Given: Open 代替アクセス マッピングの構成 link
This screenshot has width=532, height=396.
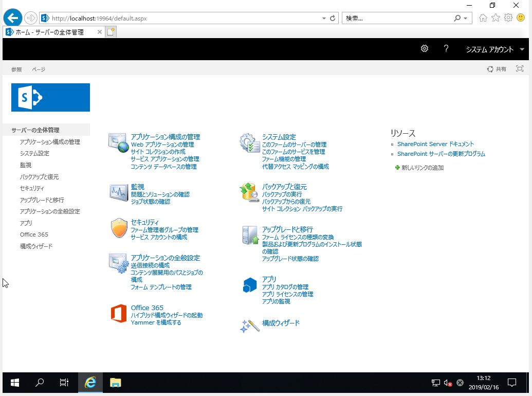Looking at the screenshot, I should pyautogui.click(x=296, y=166).
